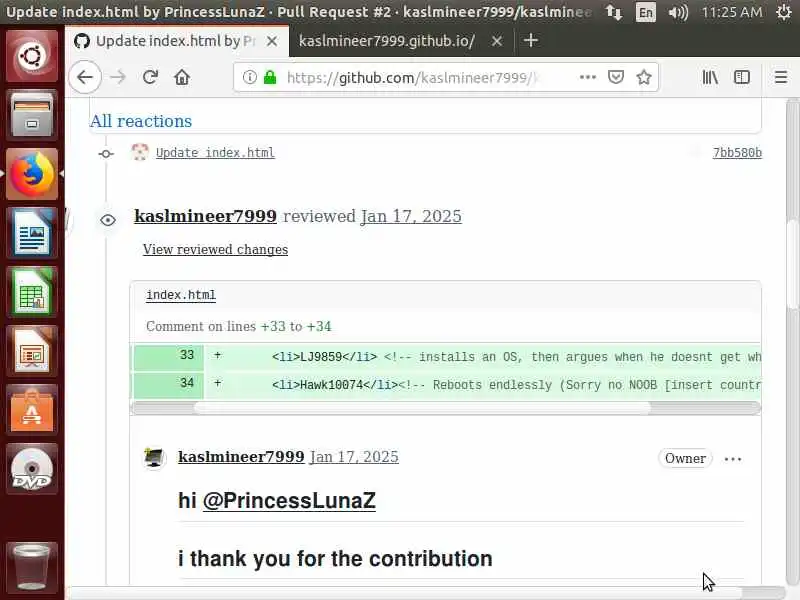Launch LibreOffice Writer from the dock

point(32,236)
